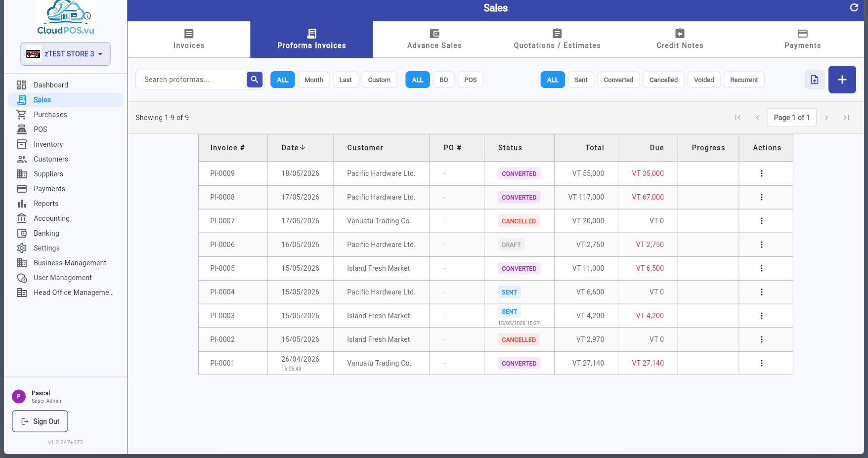Screen dimensions: 868x458
Task: Open Business Management from sidebar
Action: point(65,263)
